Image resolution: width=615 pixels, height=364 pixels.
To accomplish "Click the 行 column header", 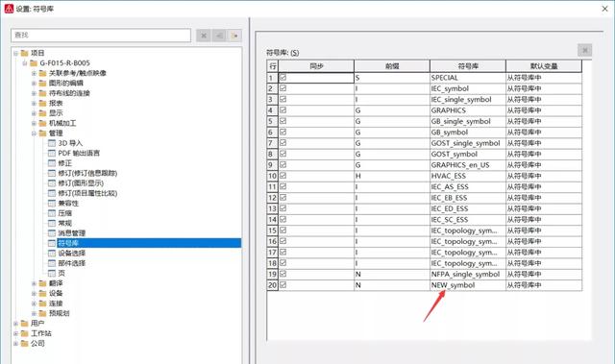I will (x=273, y=66).
